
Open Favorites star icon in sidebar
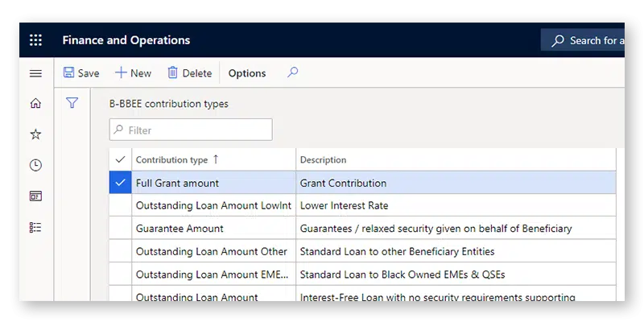click(35, 134)
